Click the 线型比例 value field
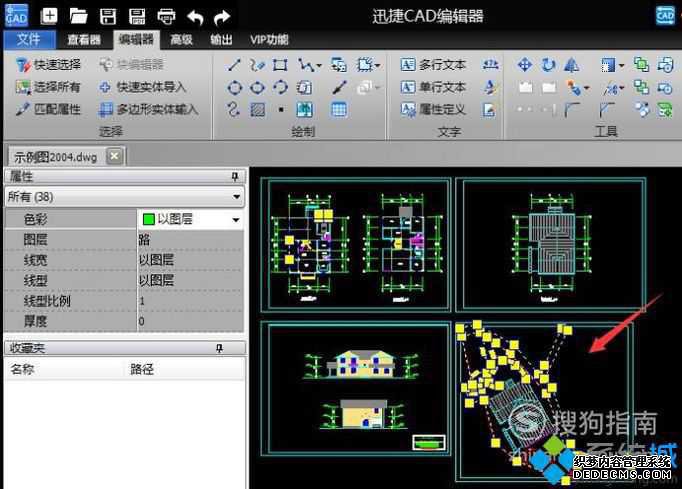The width and height of the screenshot is (682, 489). (x=190, y=301)
